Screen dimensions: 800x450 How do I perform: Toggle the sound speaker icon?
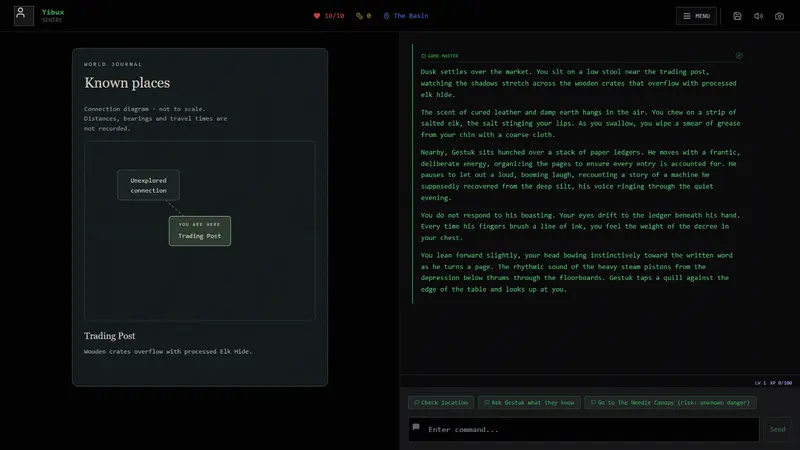point(758,16)
